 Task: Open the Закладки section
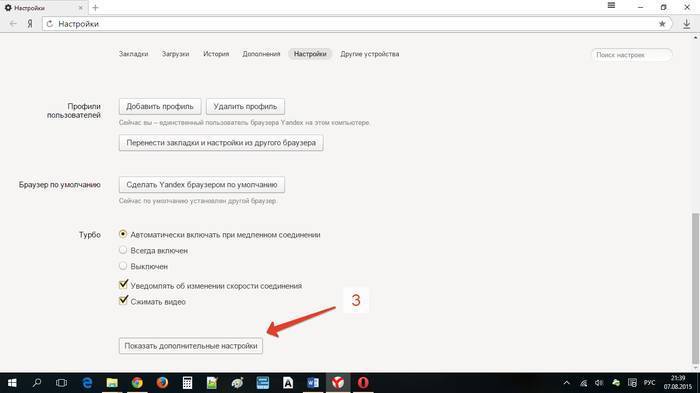(133, 54)
